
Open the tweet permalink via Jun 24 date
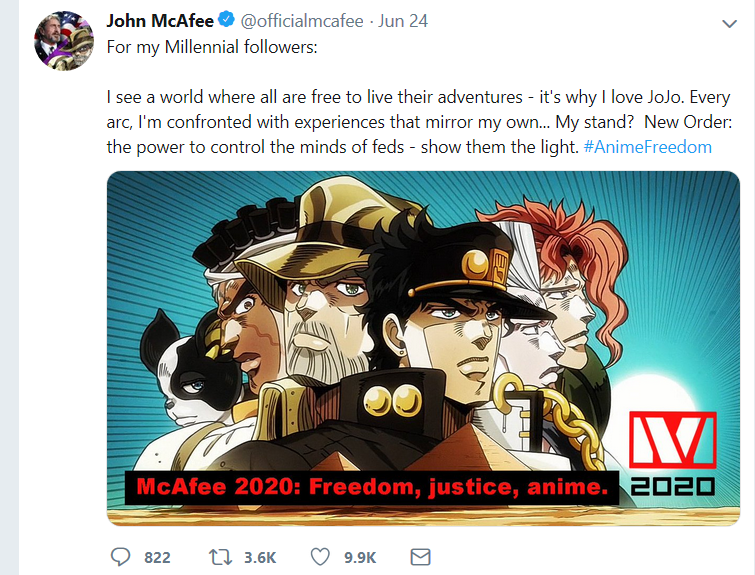(403, 21)
